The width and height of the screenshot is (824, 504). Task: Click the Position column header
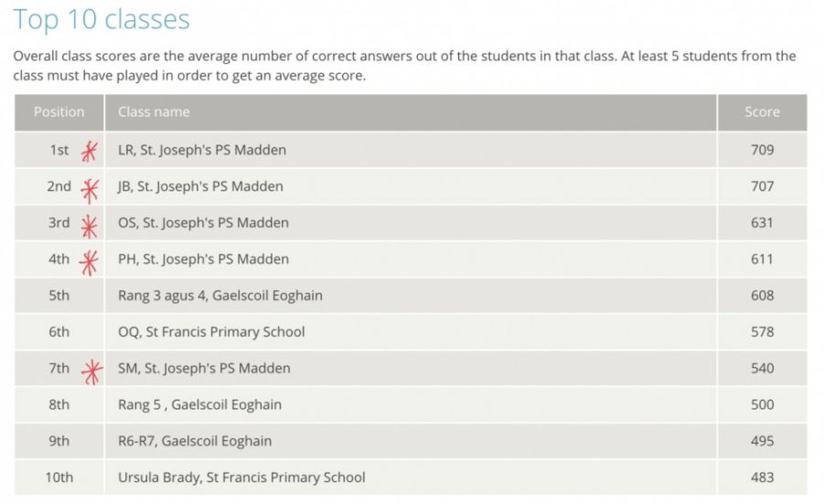pos(59,113)
